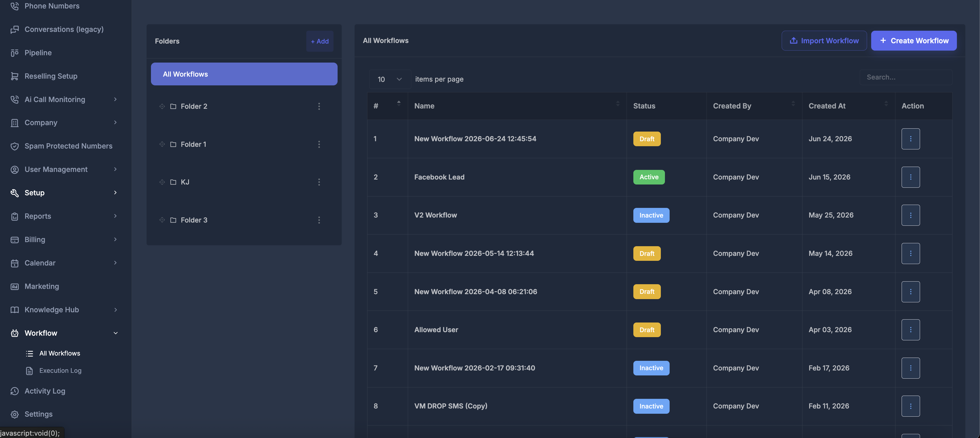980x438 pixels.
Task: Expand the User Management submenu
Action: (x=115, y=169)
